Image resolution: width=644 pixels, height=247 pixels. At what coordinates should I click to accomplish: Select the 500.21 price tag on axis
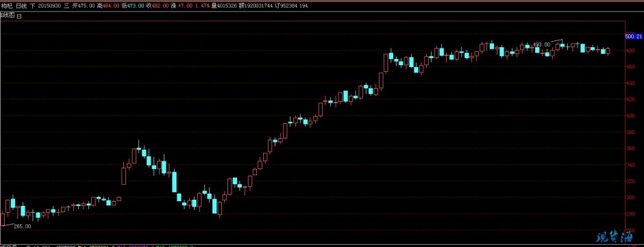(x=633, y=36)
